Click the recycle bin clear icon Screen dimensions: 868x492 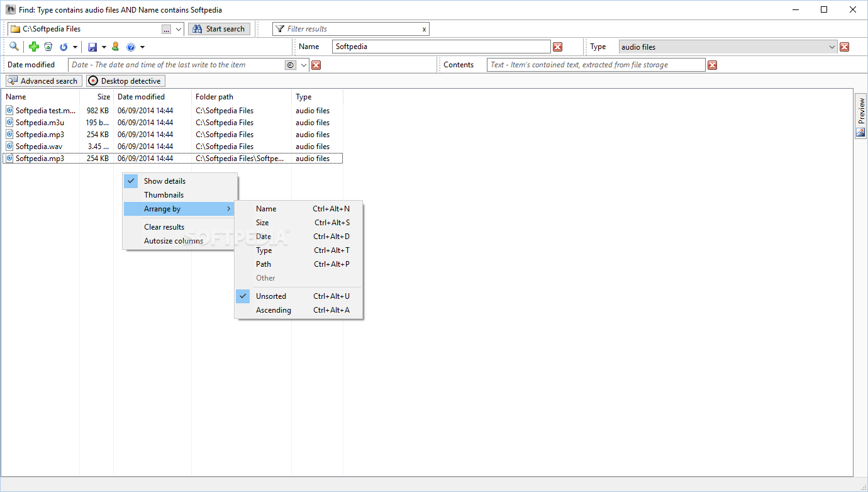click(48, 47)
